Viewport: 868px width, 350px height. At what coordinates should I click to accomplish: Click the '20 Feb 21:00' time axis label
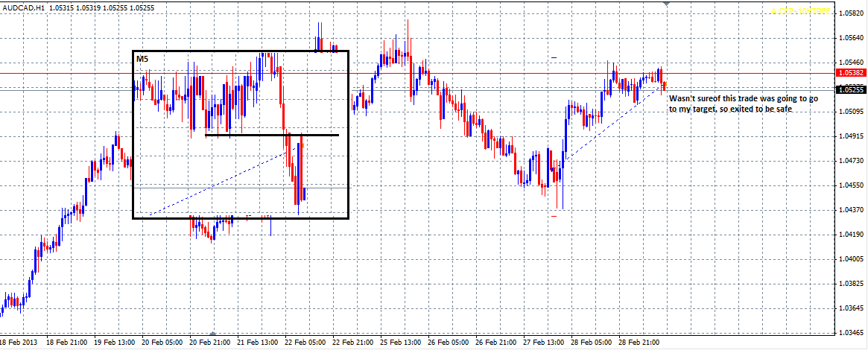pos(209,343)
